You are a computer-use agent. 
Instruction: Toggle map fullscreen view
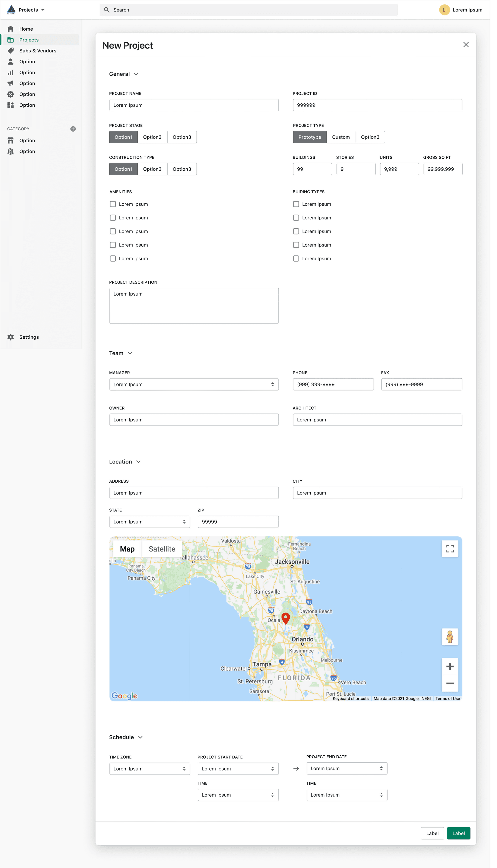pos(450,549)
